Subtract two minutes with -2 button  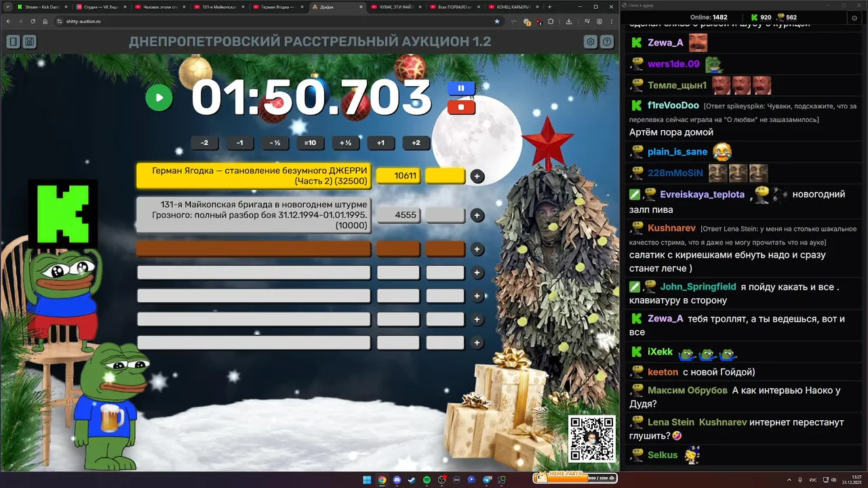point(205,143)
